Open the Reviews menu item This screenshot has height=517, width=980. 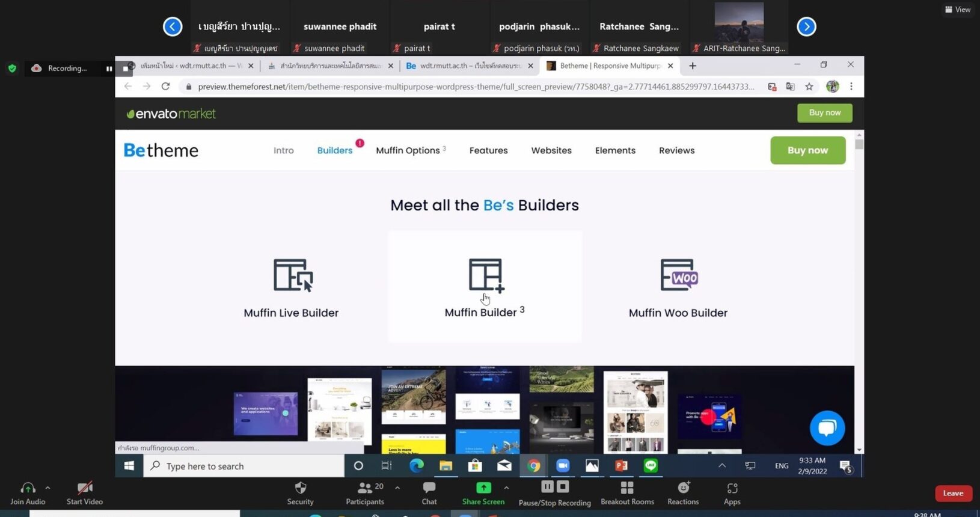coord(676,150)
